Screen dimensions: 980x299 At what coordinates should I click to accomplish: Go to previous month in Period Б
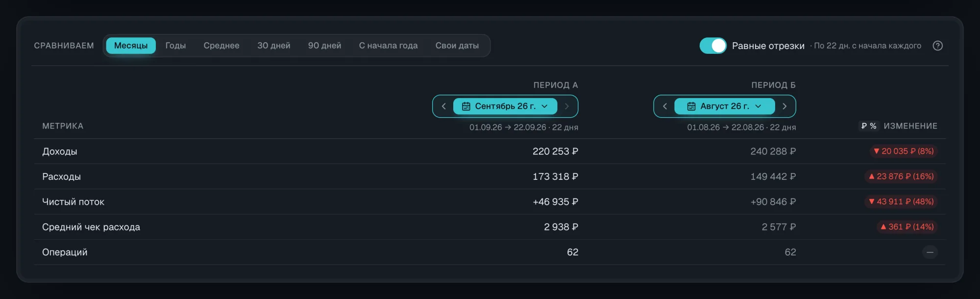(665, 106)
